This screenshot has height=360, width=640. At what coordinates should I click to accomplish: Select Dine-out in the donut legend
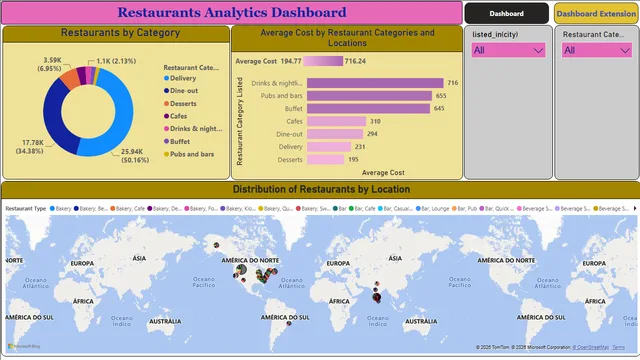click(x=181, y=91)
